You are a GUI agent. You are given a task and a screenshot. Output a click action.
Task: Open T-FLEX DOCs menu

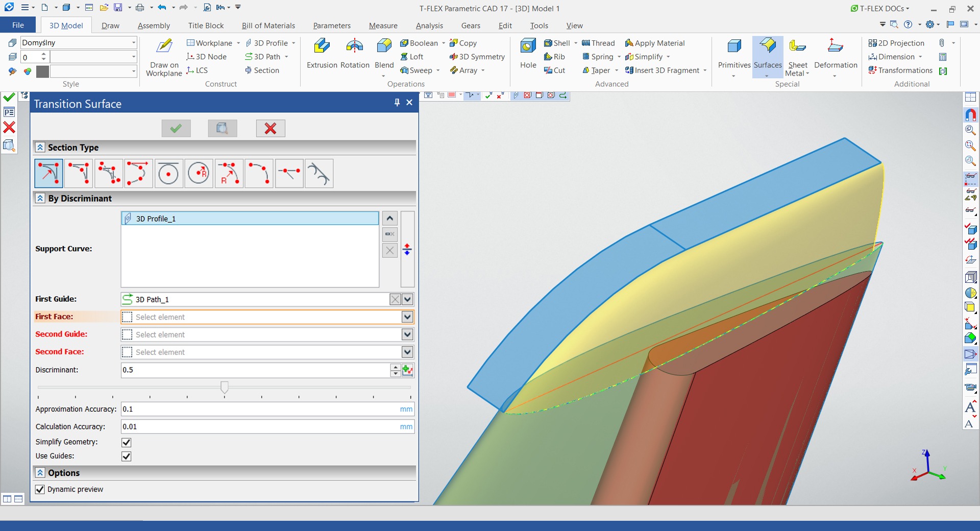pos(880,8)
